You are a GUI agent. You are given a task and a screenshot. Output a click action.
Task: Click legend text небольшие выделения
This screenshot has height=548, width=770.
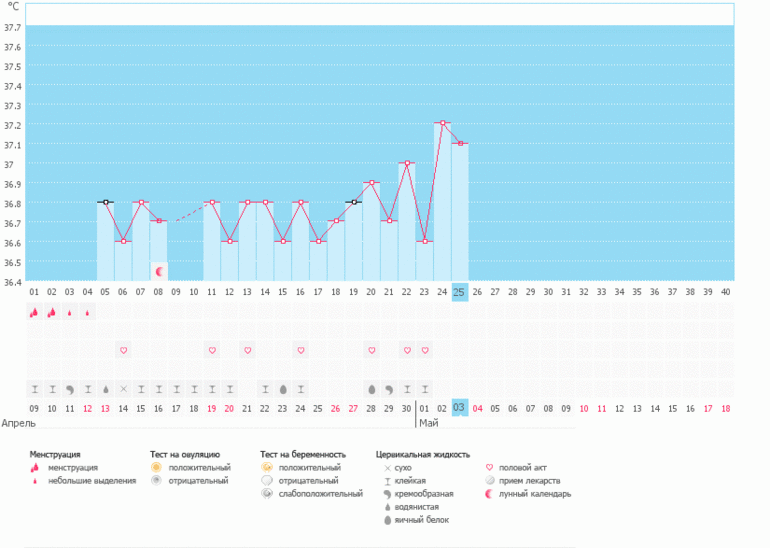click(92, 481)
